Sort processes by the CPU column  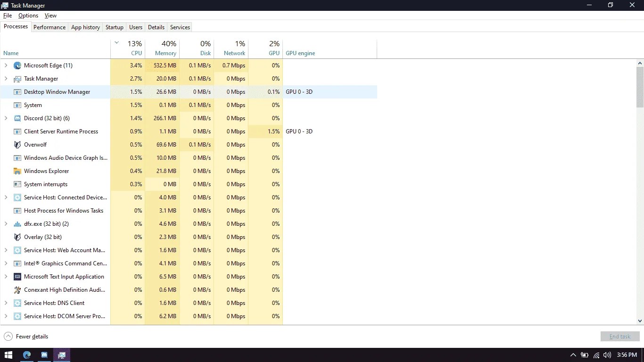[x=128, y=49]
